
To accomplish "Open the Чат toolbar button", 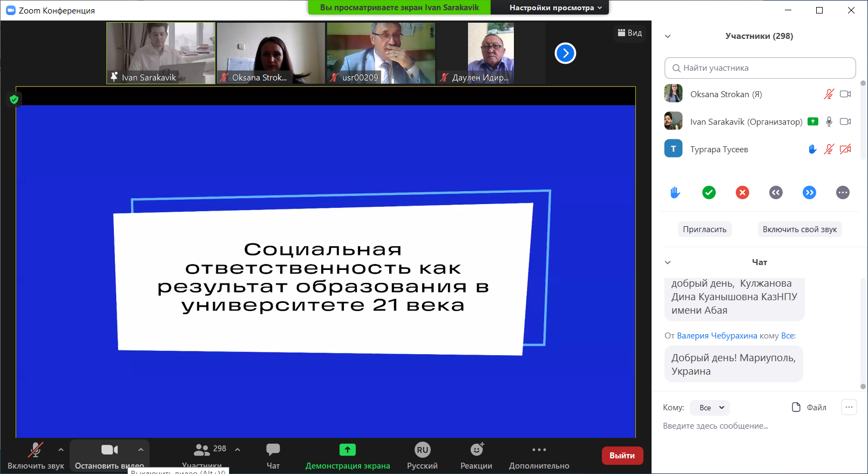I will pyautogui.click(x=273, y=456).
